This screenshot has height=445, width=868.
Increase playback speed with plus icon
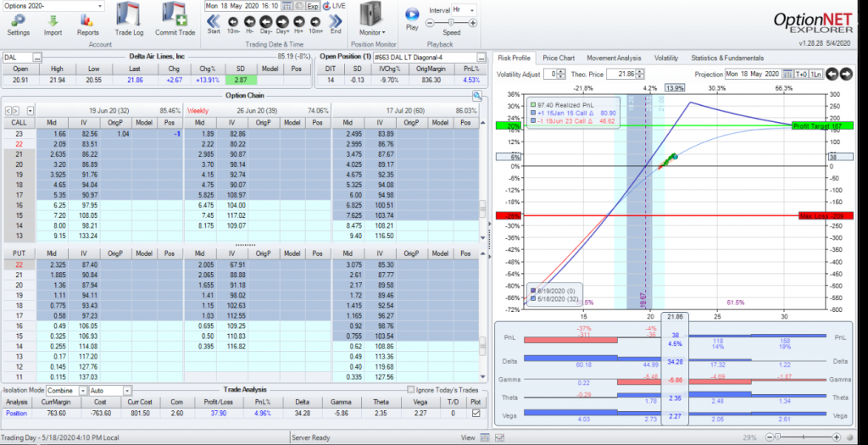coord(472,23)
